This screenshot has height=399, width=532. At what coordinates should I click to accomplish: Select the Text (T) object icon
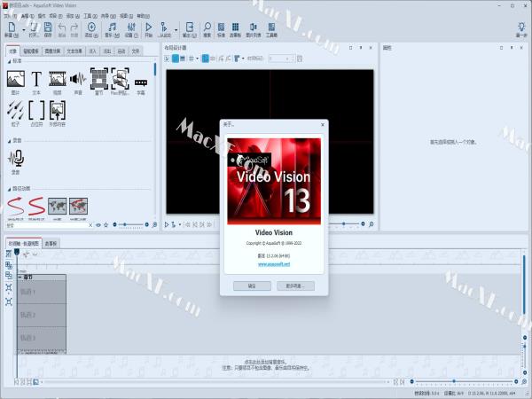click(x=36, y=79)
